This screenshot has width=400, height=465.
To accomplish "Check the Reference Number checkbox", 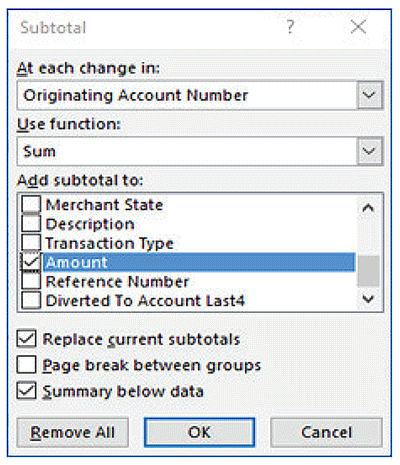I will pos(31,282).
